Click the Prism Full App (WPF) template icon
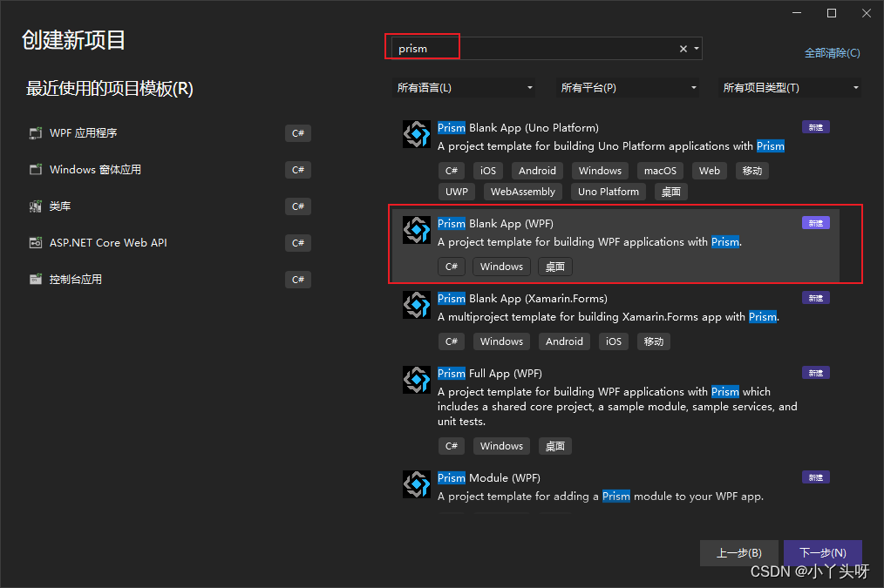This screenshot has height=588, width=884. tap(417, 380)
